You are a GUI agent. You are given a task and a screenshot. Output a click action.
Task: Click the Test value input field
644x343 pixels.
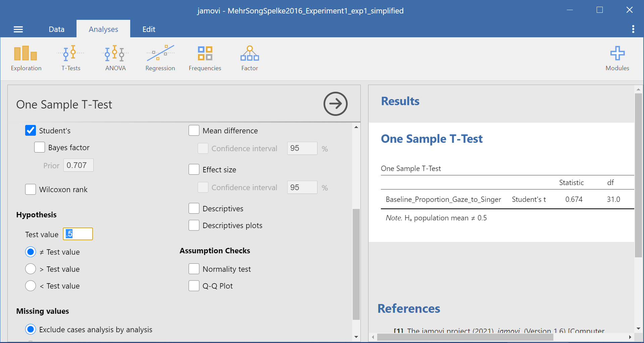click(78, 234)
